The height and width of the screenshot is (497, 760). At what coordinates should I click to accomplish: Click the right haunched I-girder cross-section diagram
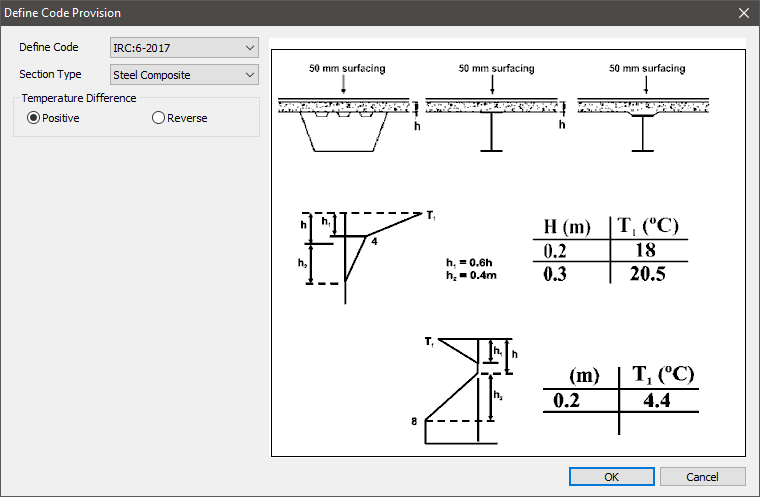642,125
